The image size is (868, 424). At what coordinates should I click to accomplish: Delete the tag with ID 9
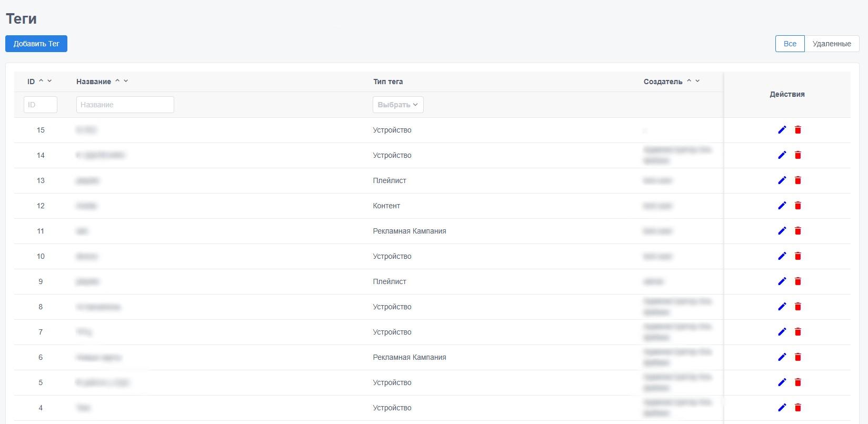tap(798, 281)
